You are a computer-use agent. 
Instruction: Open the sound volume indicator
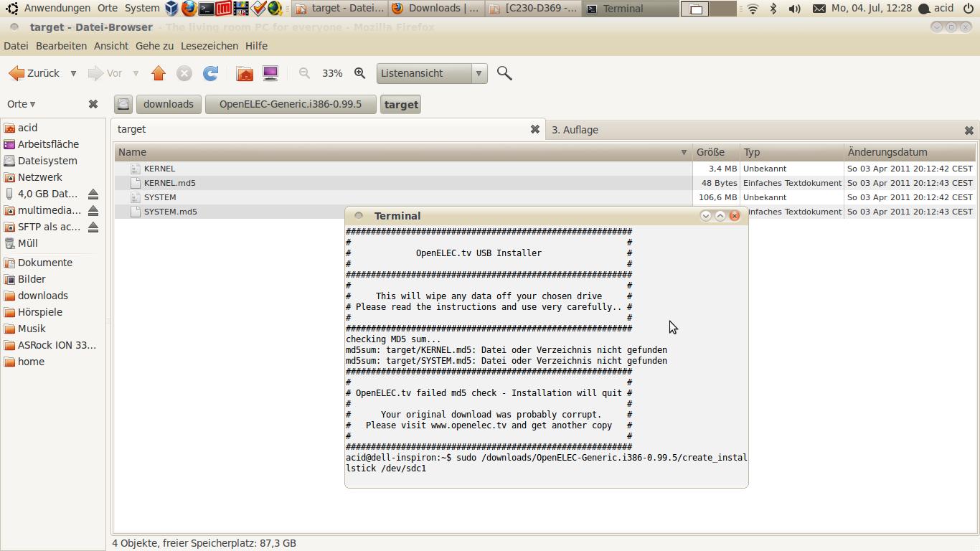[x=795, y=9]
